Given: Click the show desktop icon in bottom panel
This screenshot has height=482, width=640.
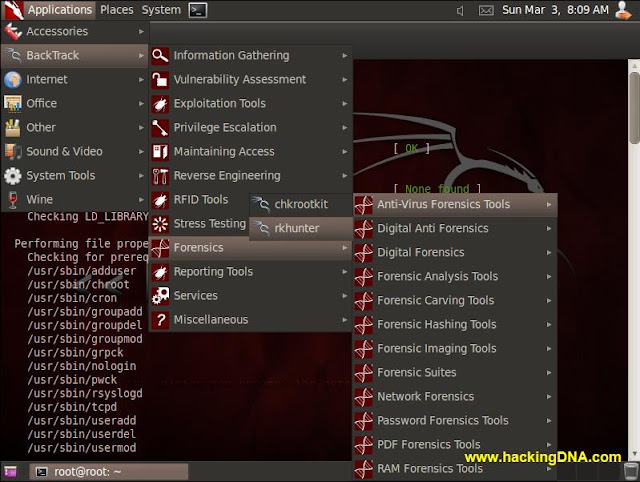Looking at the screenshot, I should [x=10, y=472].
